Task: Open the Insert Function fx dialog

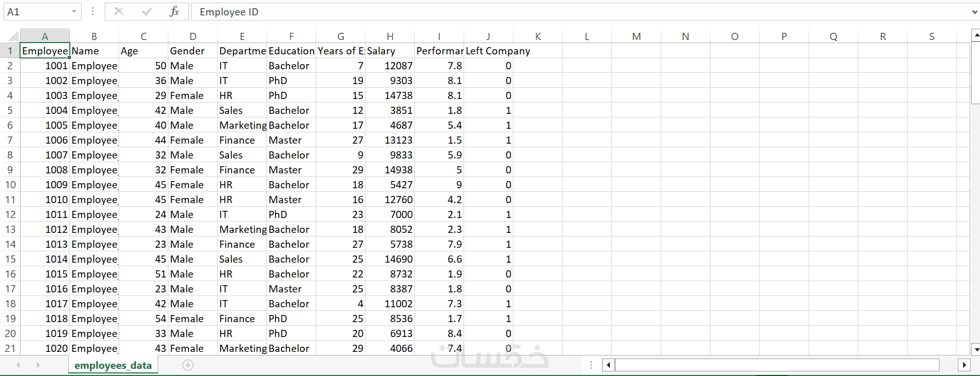Action: pos(175,11)
